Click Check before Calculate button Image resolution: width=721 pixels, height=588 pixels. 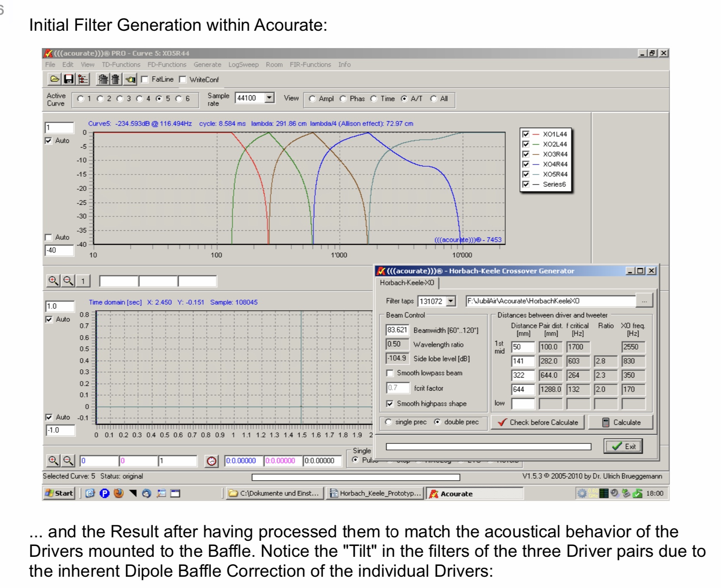[538, 422]
